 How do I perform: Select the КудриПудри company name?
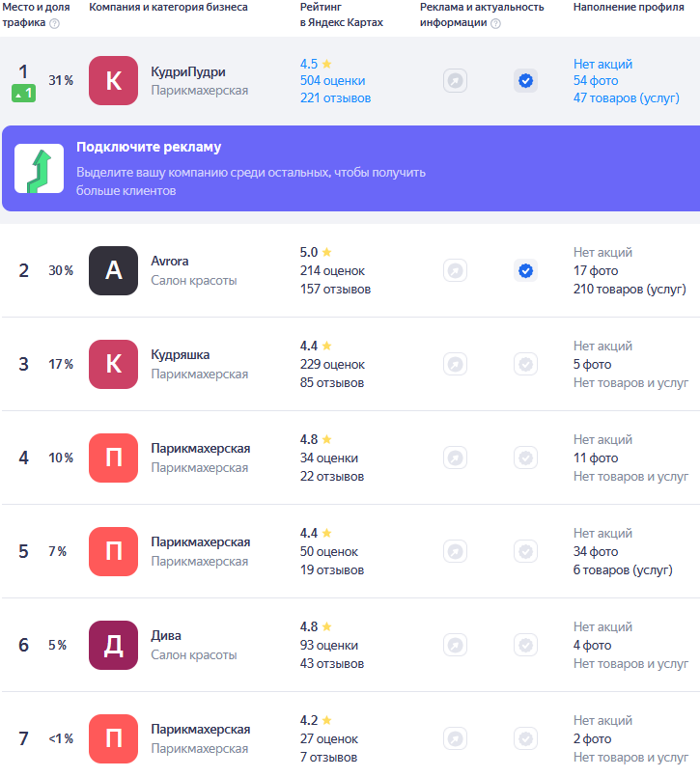point(187,71)
